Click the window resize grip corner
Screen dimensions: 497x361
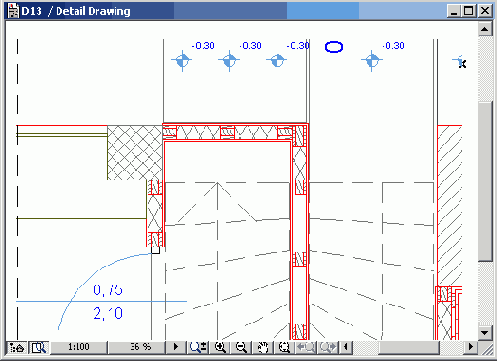(487, 349)
